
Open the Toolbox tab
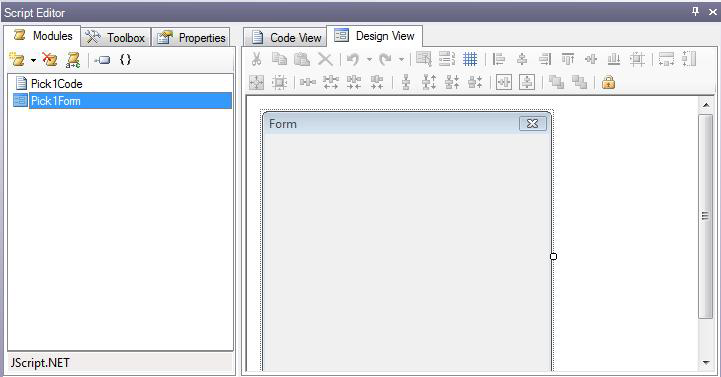[116, 37]
